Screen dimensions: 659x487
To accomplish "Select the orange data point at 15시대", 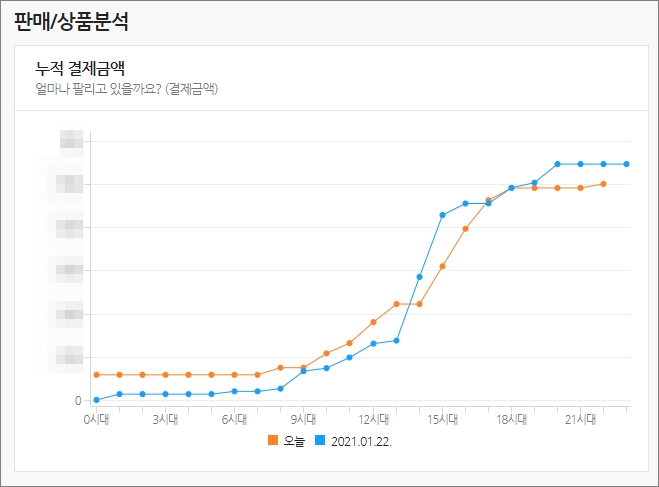I will click(442, 266).
